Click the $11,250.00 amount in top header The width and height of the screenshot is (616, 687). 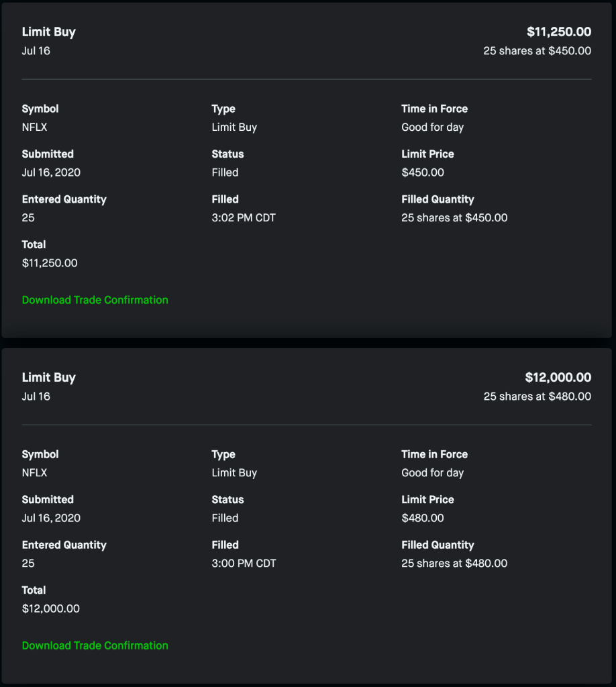[x=558, y=32]
